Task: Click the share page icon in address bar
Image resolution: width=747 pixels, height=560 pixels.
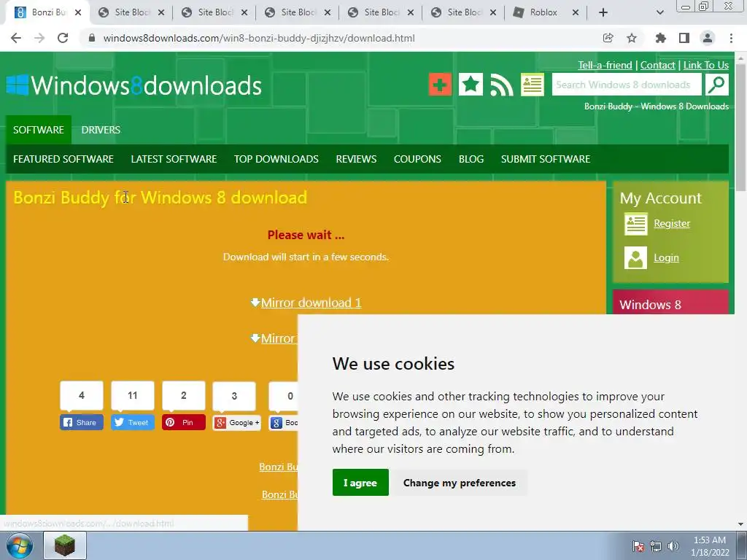Action: (x=608, y=38)
